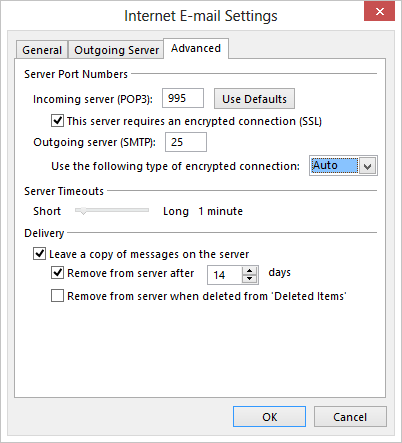Image resolution: width=402 pixels, height=443 pixels.
Task: Uncheck Leave a copy of messages on server
Action: (x=39, y=254)
